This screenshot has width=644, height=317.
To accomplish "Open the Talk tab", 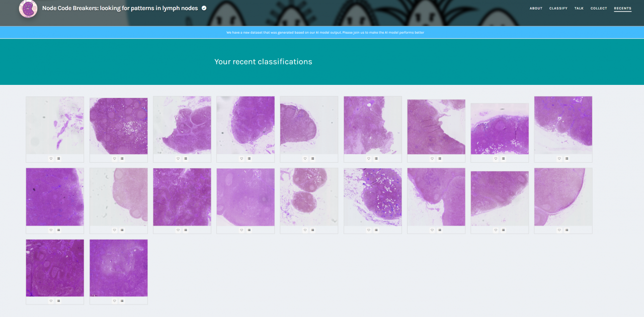I will [x=579, y=9].
